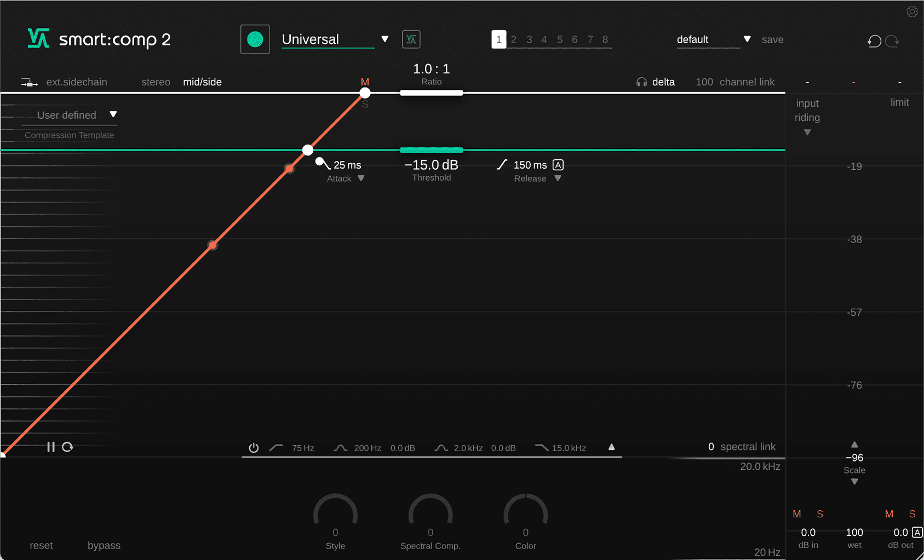The width and height of the screenshot is (924, 560).
Task: Toggle the sidechain filter power icon
Action: [x=254, y=448]
